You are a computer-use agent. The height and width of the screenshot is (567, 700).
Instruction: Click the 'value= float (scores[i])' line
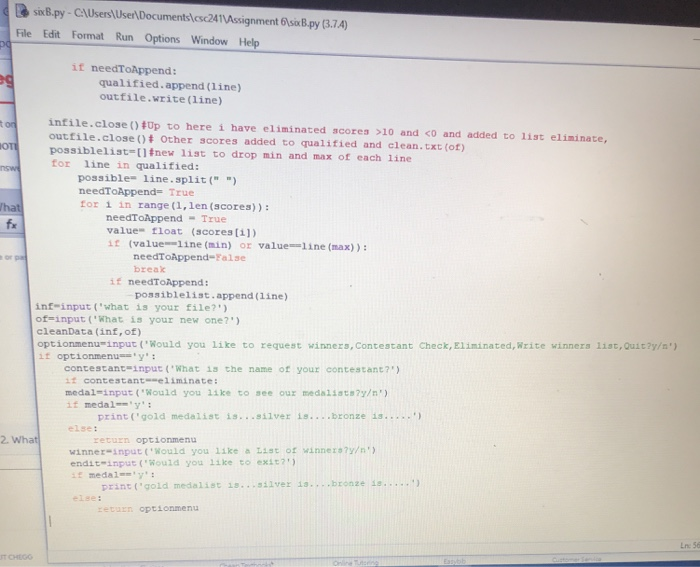point(182,232)
